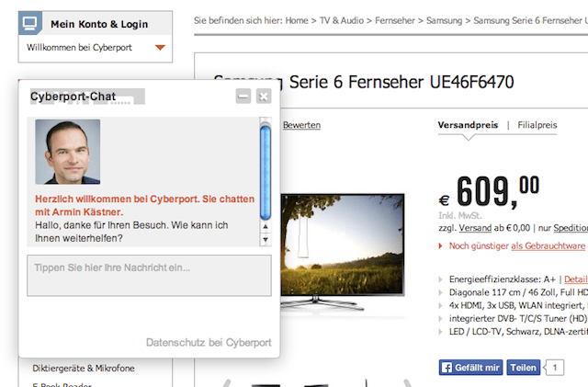Close the Cyberport-Chat window
588x387 pixels.
(x=264, y=97)
